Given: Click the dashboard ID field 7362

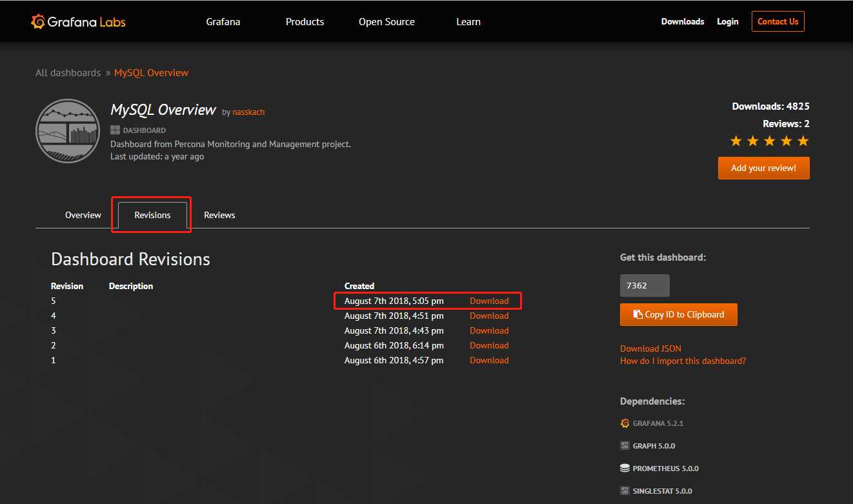Looking at the screenshot, I should coord(645,285).
